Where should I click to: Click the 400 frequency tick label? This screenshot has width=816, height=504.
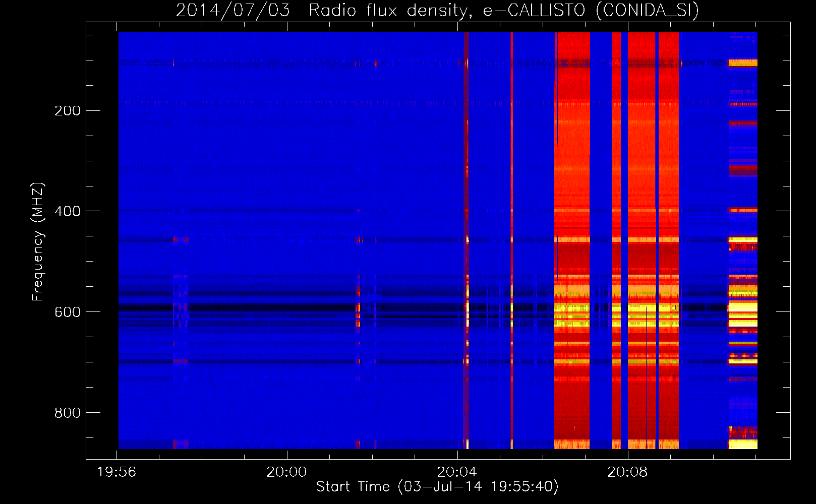pyautogui.click(x=68, y=211)
